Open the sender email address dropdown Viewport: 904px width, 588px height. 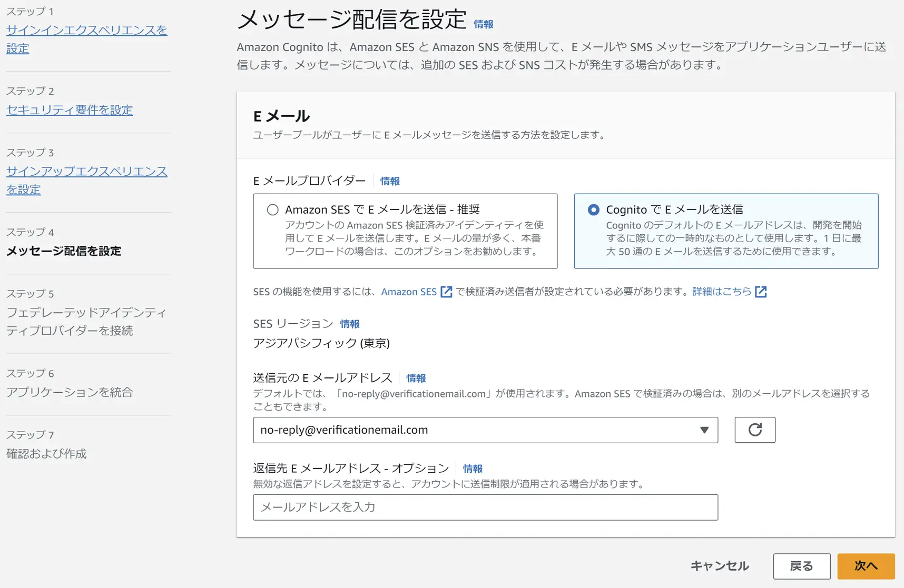coord(485,430)
